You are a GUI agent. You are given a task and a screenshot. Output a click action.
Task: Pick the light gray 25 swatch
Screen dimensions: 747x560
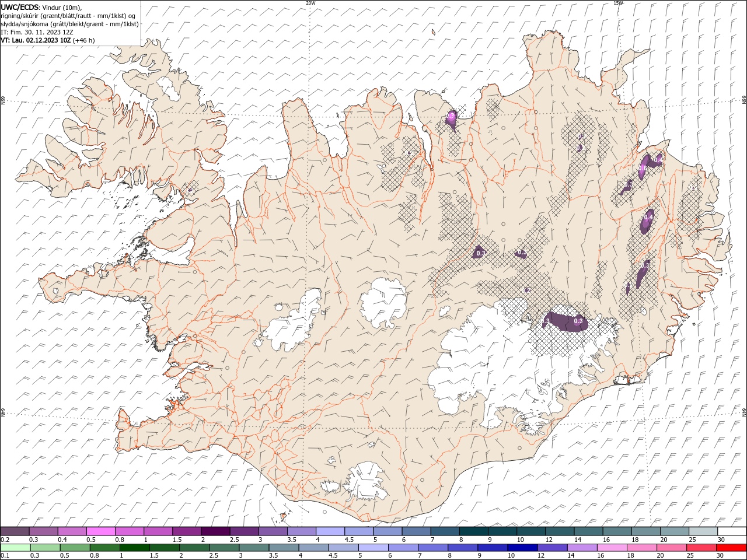pos(703,531)
